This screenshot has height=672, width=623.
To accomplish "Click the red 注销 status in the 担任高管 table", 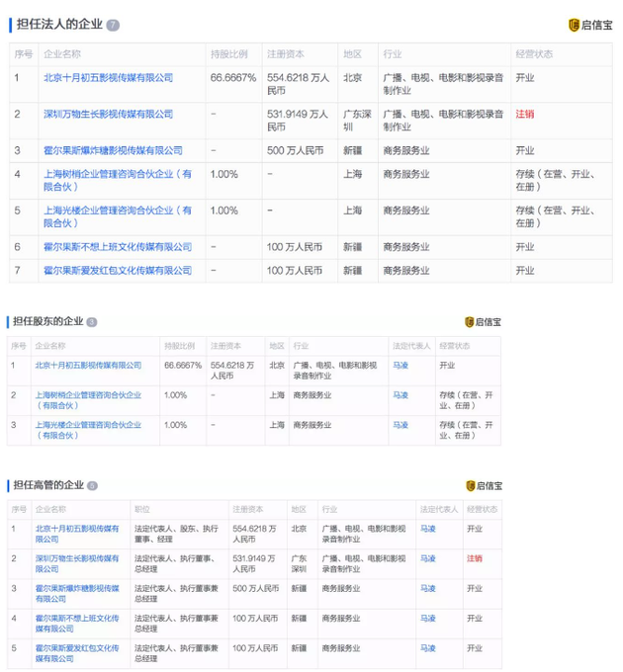I will pos(475,558).
